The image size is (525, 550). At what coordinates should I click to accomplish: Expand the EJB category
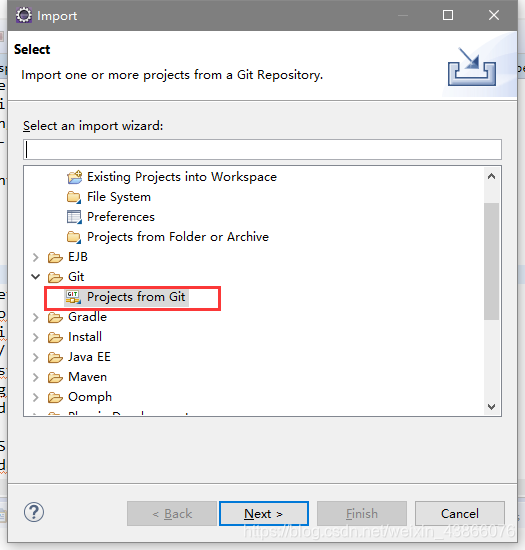coord(35,257)
